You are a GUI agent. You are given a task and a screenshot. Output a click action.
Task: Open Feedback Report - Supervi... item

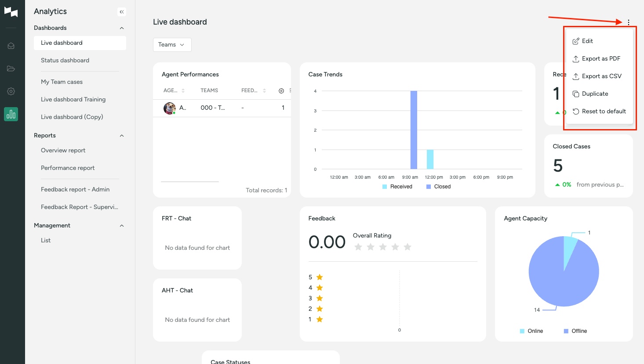pyautogui.click(x=80, y=207)
